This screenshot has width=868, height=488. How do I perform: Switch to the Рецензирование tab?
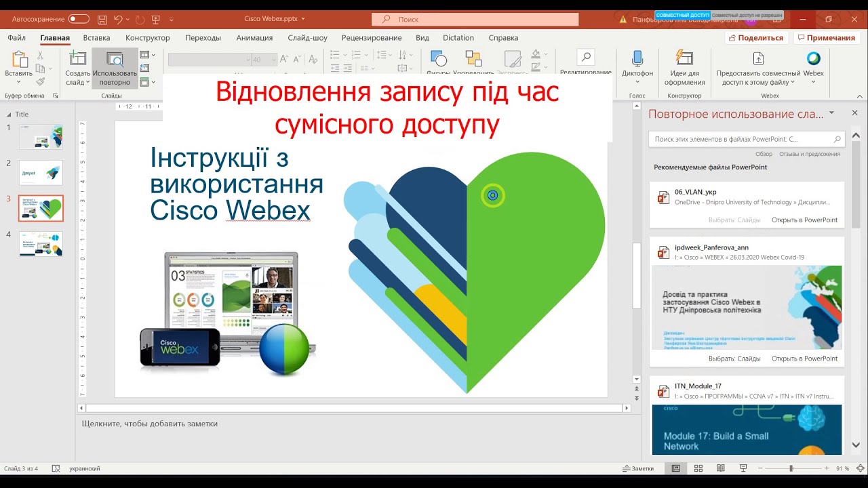[372, 38]
